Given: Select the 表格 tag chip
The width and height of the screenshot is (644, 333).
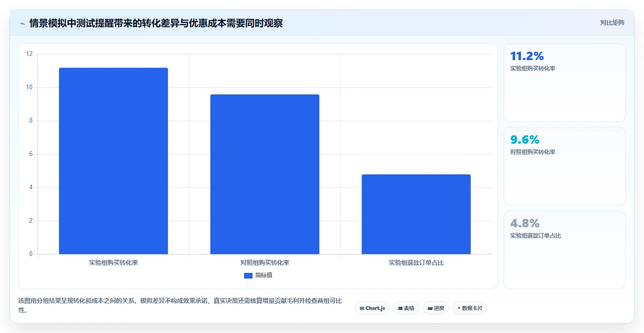Looking at the screenshot, I should (x=406, y=308).
